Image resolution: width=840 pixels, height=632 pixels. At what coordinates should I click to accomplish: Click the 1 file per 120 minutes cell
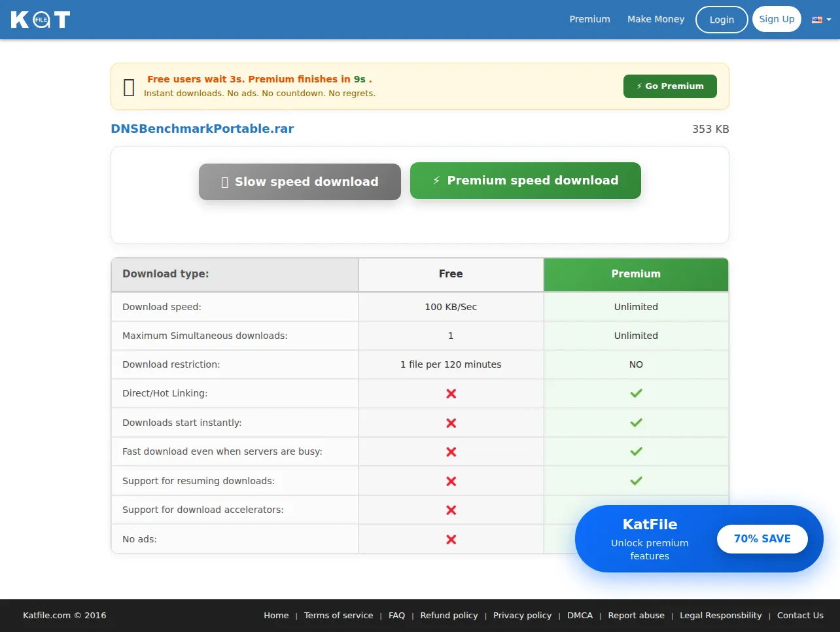451,364
